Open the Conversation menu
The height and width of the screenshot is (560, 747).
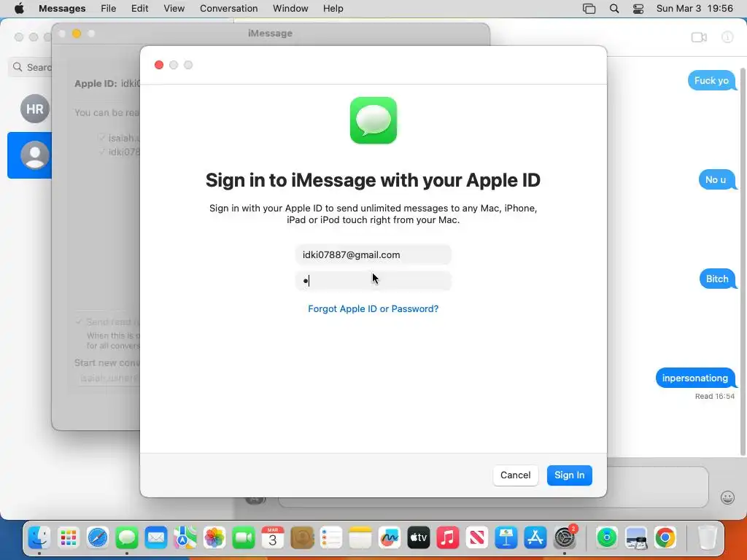pos(228,9)
